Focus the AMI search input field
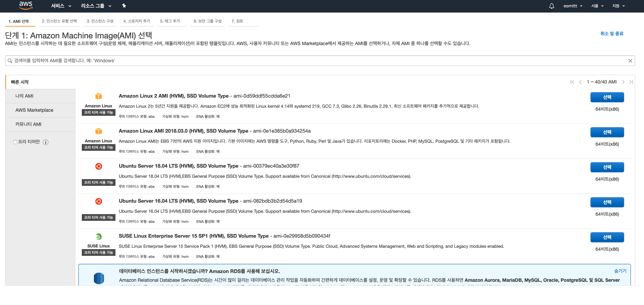 [320, 61]
